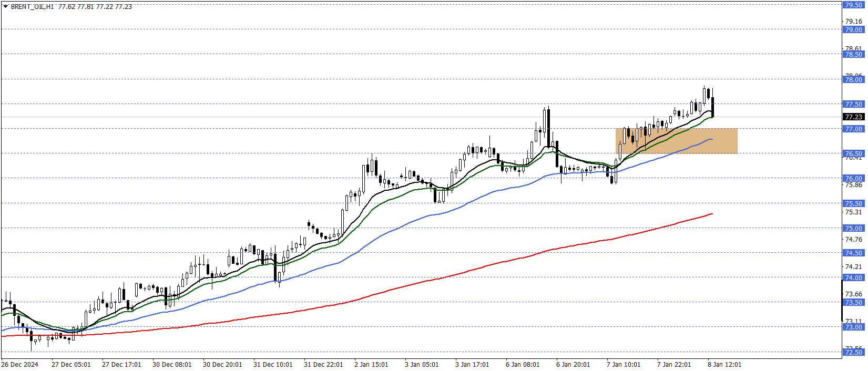Image resolution: width=868 pixels, height=371 pixels.
Task: Click the 76.00 price level label
Action: point(853,178)
